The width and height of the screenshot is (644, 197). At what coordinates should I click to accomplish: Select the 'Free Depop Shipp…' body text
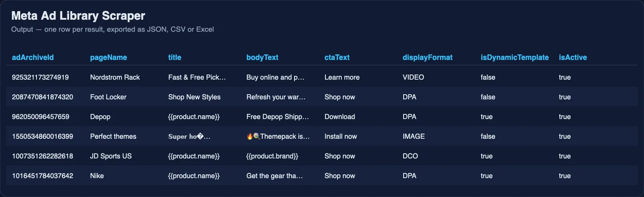tap(278, 117)
